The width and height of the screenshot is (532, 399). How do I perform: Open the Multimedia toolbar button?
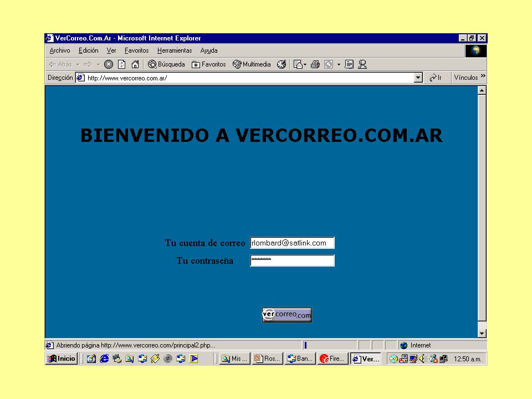tap(252, 64)
